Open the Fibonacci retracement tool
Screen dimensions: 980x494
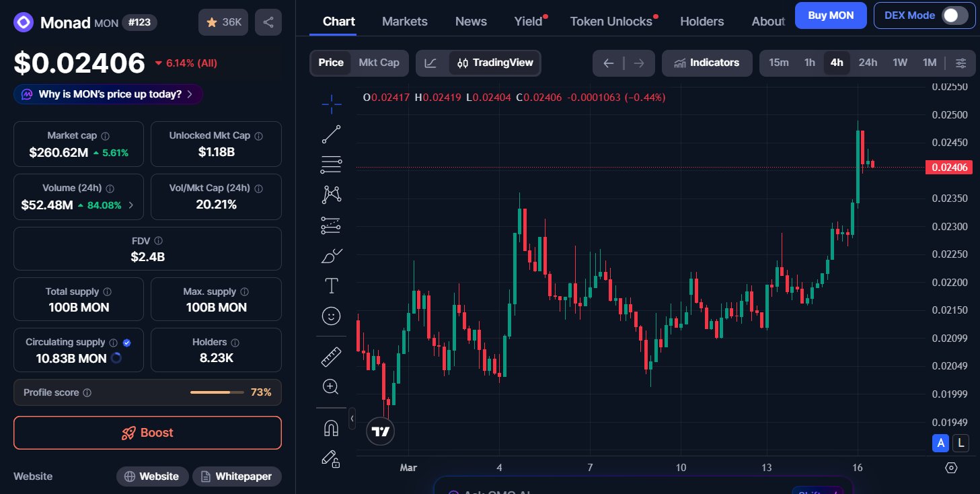point(331,164)
